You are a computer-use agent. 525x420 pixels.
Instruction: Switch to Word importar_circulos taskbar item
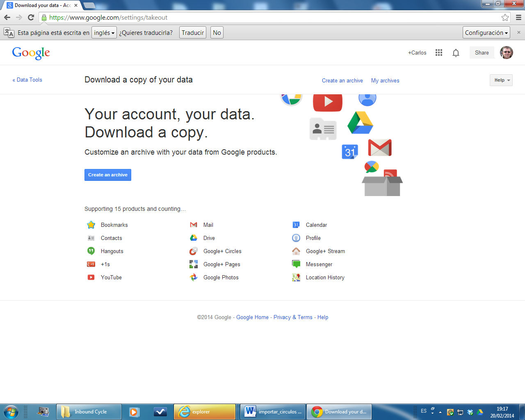click(273, 412)
